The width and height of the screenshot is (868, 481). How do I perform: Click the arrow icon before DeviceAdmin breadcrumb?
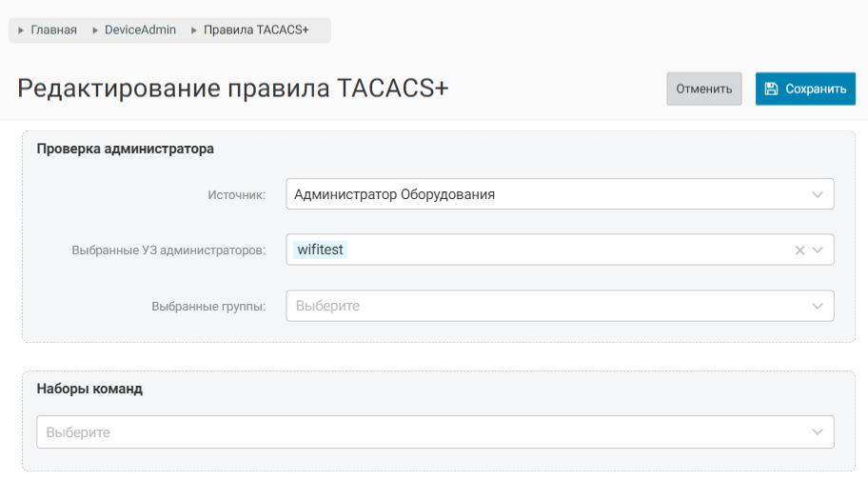95,30
